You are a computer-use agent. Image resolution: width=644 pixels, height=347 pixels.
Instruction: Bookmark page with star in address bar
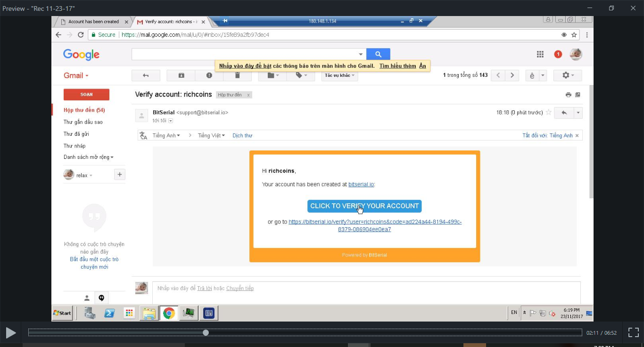pyautogui.click(x=574, y=35)
